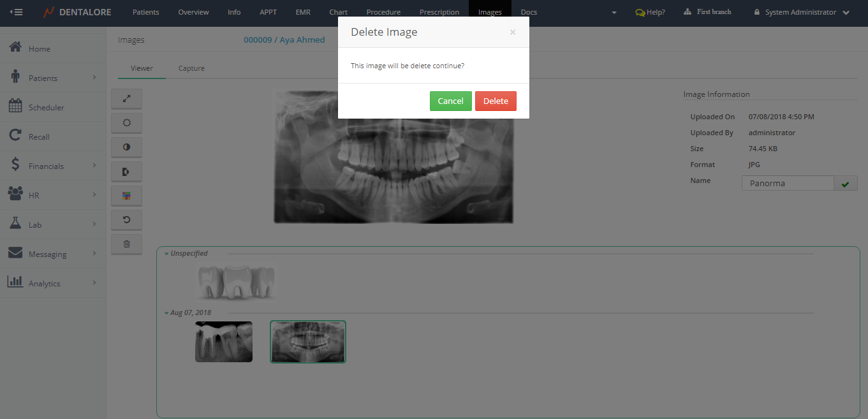Screen dimensions: 868x419
Task: Expand the Financials sidebar menu
Action: 53,166
